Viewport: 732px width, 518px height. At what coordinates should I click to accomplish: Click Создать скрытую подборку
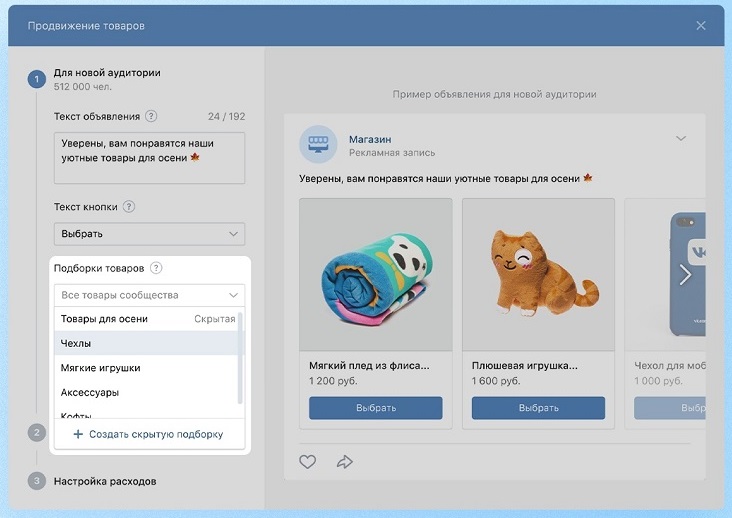point(148,434)
